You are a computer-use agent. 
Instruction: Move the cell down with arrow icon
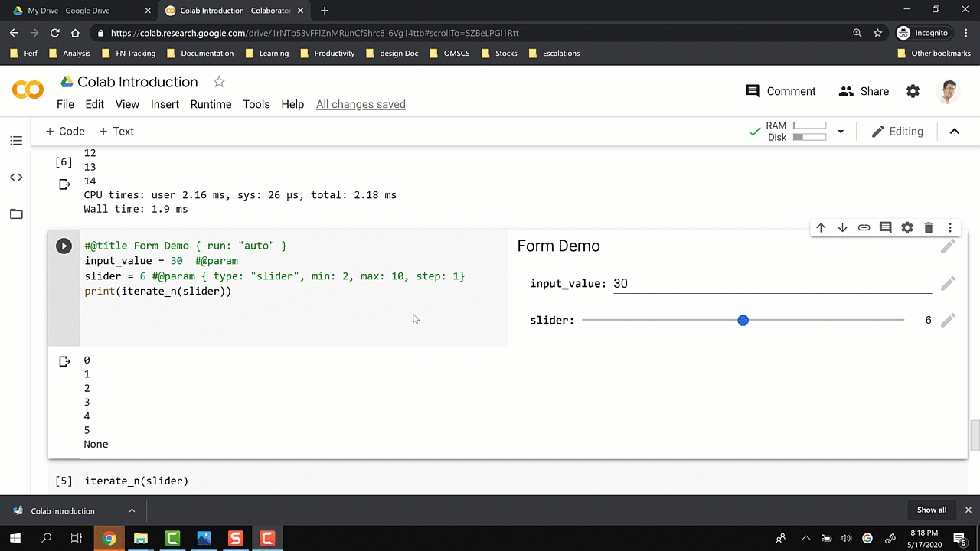842,227
